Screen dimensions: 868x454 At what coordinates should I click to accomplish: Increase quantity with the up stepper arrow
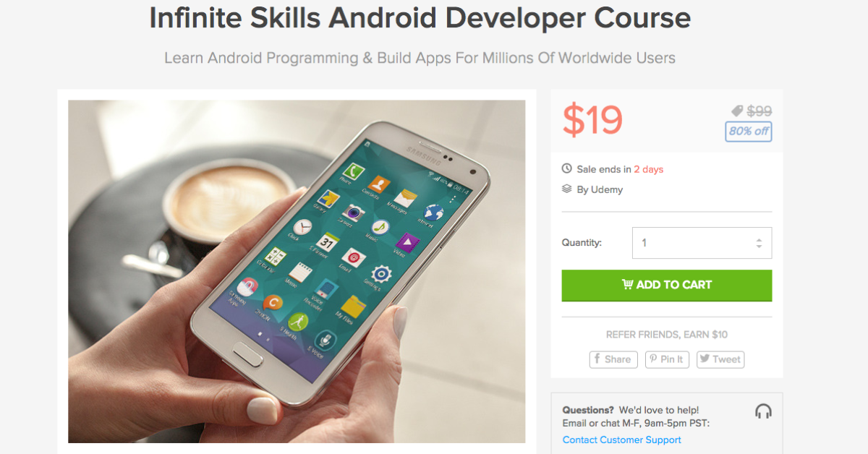point(759,239)
